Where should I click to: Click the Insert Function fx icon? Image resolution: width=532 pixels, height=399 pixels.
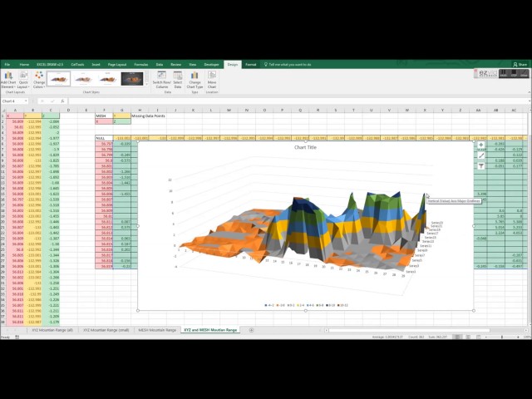coord(62,101)
